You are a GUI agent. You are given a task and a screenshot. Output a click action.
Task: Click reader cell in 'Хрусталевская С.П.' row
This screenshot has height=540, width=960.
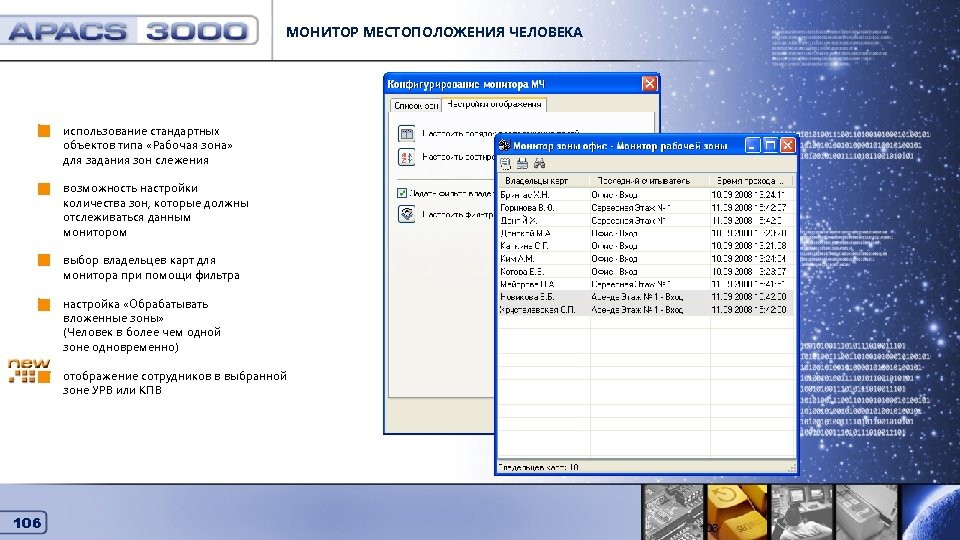pos(650,310)
